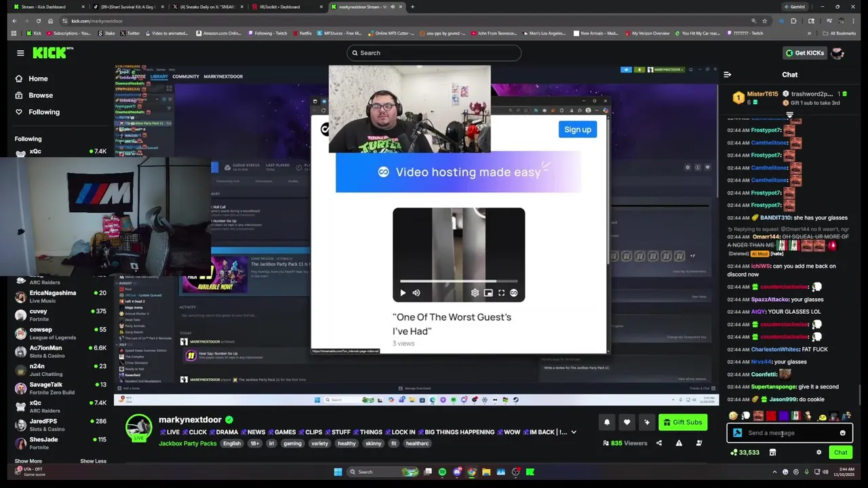Open Windows Start menu

tap(338, 472)
